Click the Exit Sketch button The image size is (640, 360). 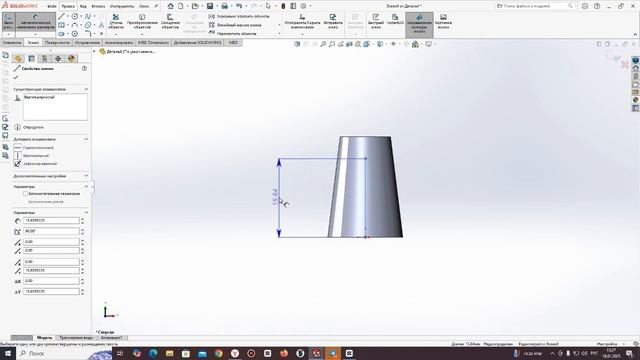[x=9, y=22]
